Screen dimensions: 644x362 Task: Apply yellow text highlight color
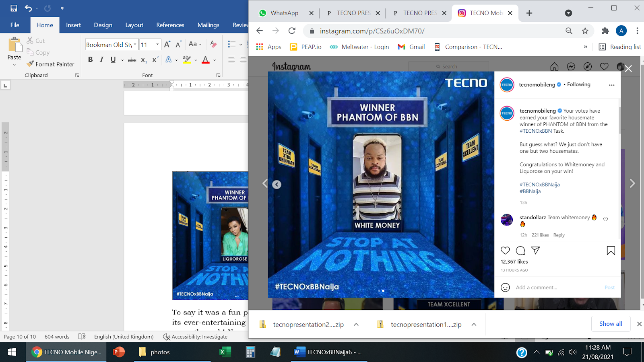(x=186, y=60)
